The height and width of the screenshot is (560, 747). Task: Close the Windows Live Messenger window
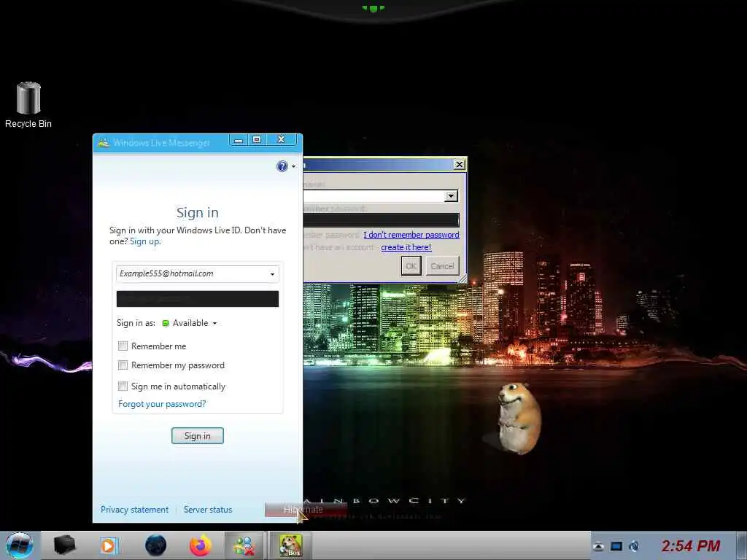(281, 139)
